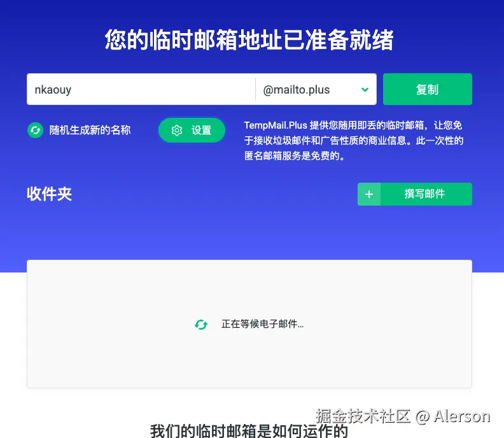
Task: Click the plus icon beside 撰写邮件
Action: (369, 194)
